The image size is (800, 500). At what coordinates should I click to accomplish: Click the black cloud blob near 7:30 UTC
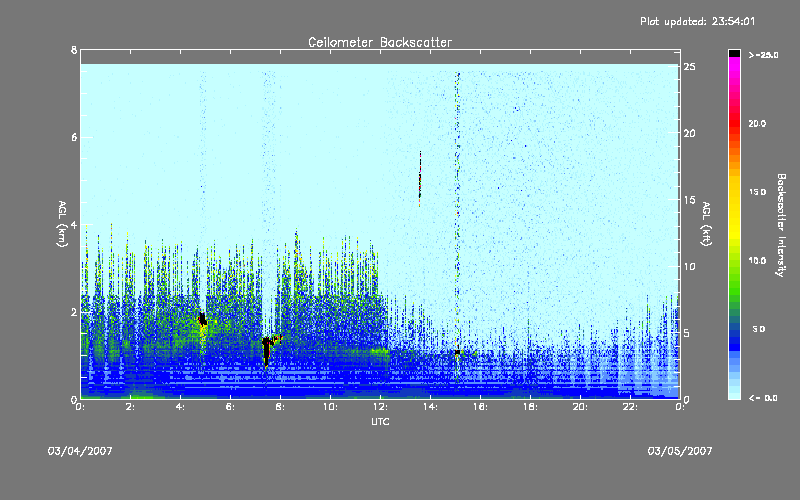(266, 350)
